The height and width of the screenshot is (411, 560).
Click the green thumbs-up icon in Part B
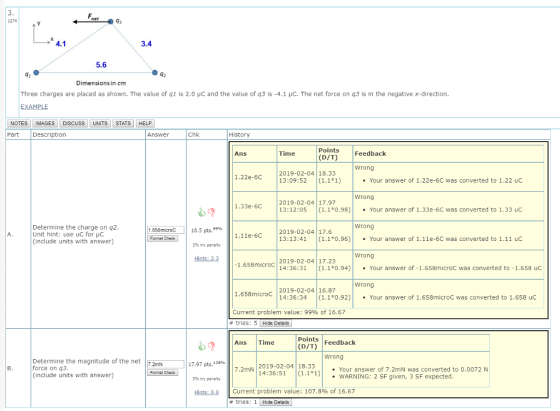[x=201, y=346]
